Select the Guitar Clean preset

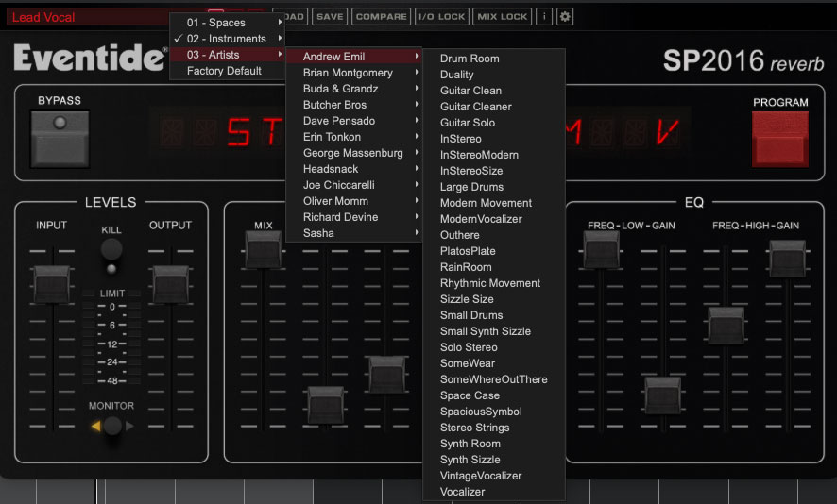pos(494,91)
